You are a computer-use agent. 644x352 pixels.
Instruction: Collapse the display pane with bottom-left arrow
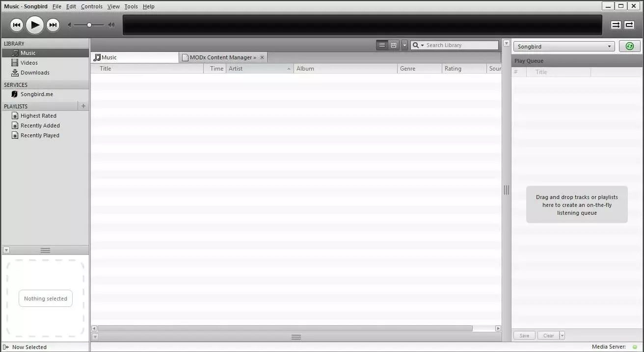(x=95, y=337)
